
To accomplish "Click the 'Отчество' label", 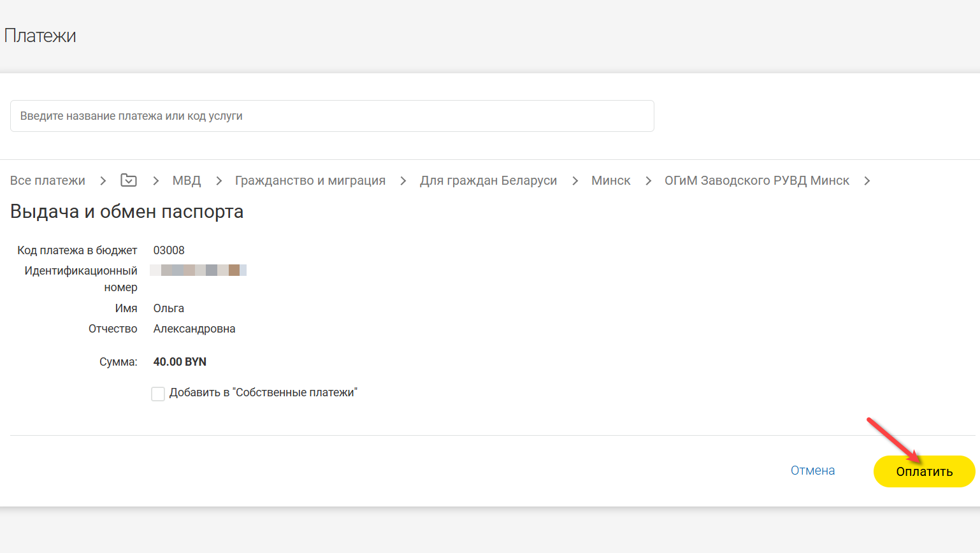I will coord(113,329).
